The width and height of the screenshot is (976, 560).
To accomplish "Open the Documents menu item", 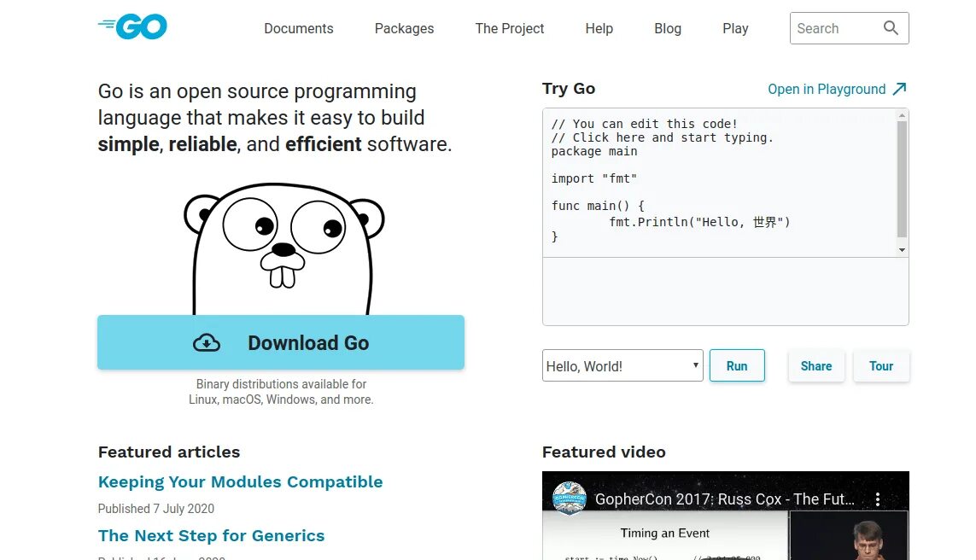I will tap(299, 29).
